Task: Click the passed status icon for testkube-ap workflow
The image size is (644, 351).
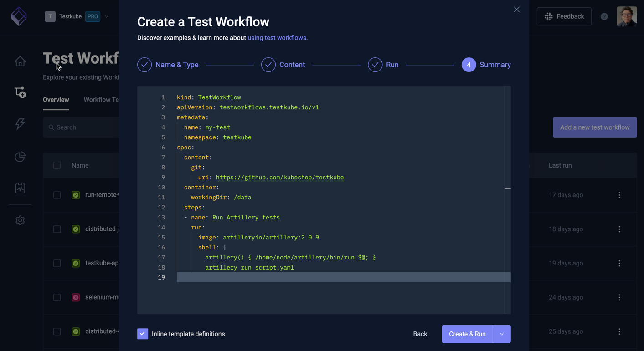Action: 76,263
